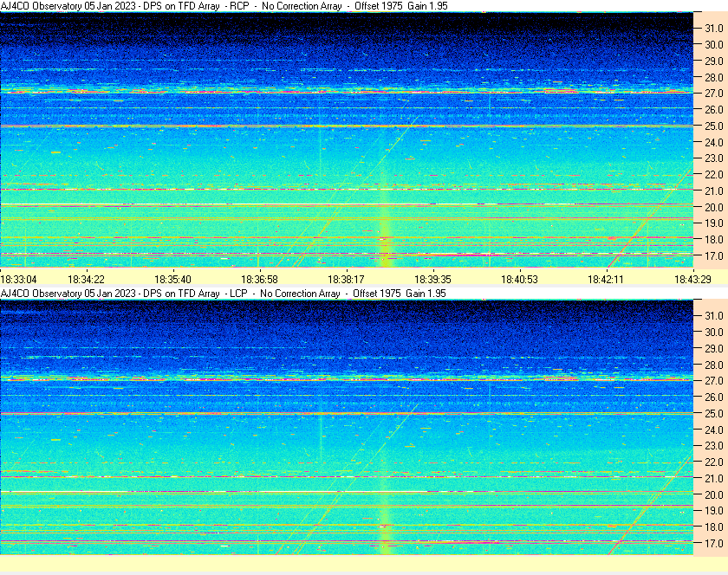Pick the 29.0 frequency label on LCP plot
728x575 pixels.
point(714,348)
